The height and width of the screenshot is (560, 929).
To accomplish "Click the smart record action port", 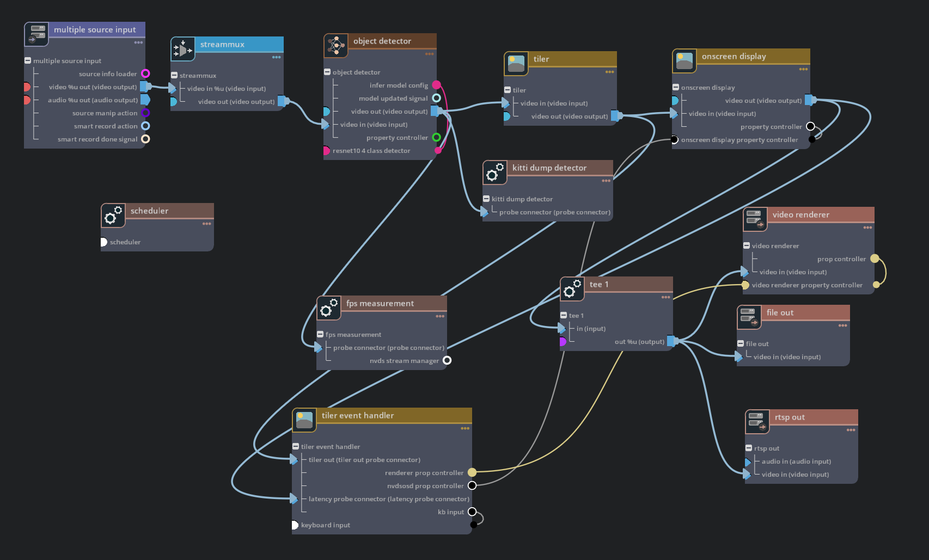I will [x=145, y=126].
